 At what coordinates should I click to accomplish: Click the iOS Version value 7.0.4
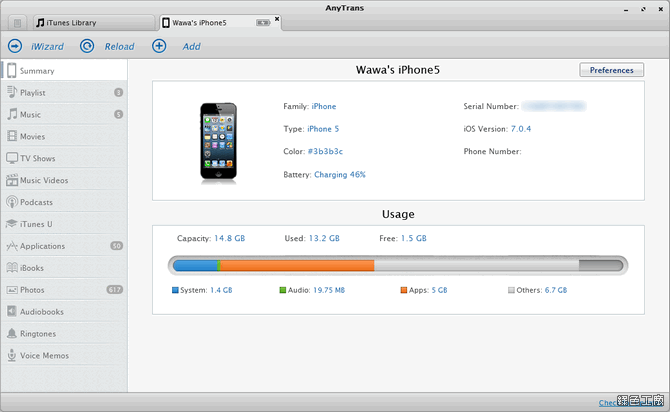[x=521, y=129]
